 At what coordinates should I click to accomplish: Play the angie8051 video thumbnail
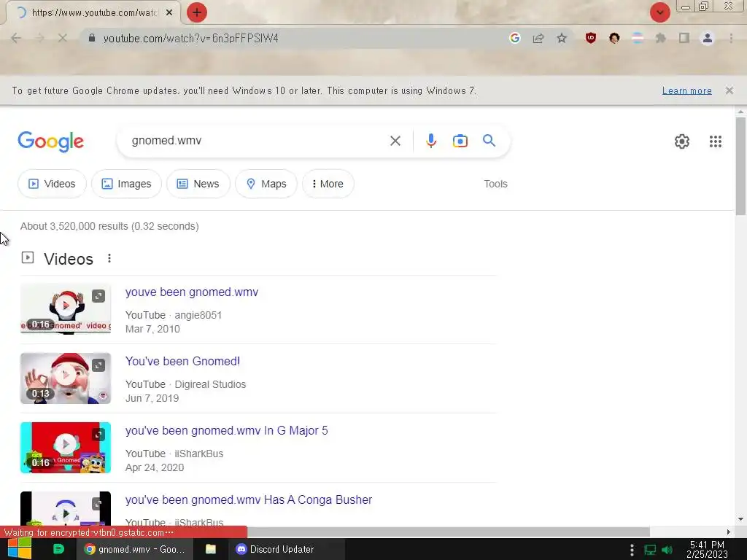click(66, 306)
